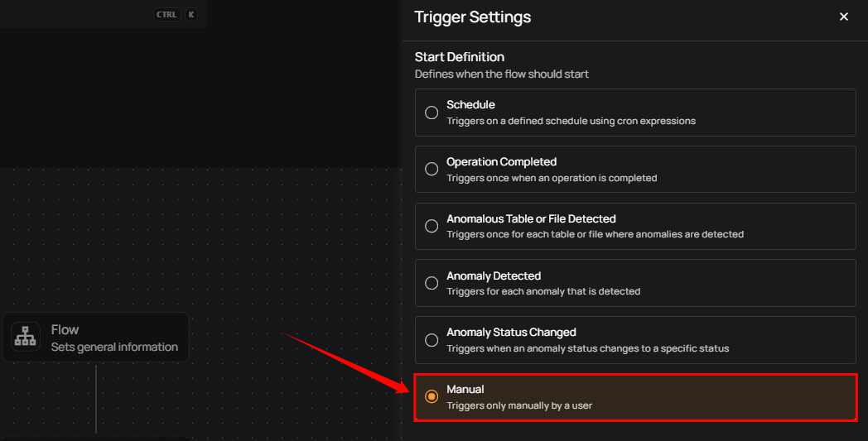Viewport: 868px width, 441px height.
Task: Click 'Triggers for each anomaly that is detected' text
Action: click(x=543, y=291)
